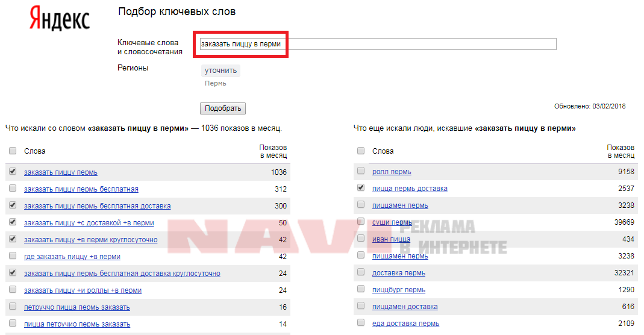
Task: Click the impressions value 2537
Action: click(626, 189)
